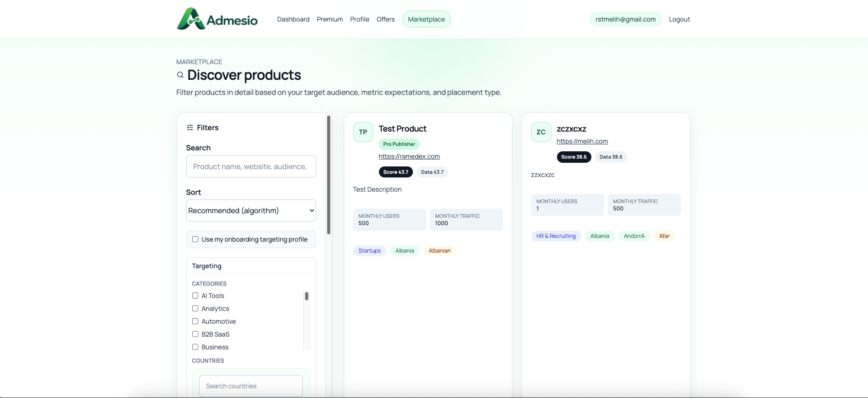Tick the B2B SaaS category checkbox
The image size is (868, 398).
click(x=195, y=334)
